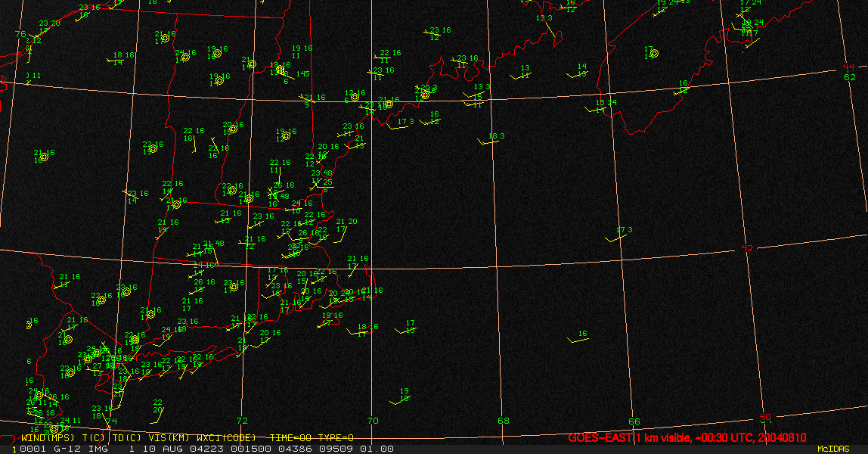Select the WIND(MPS) legend label

[48, 438]
